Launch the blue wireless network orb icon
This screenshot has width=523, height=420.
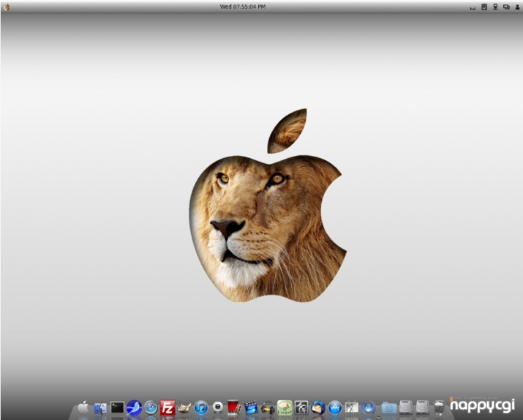click(x=368, y=408)
